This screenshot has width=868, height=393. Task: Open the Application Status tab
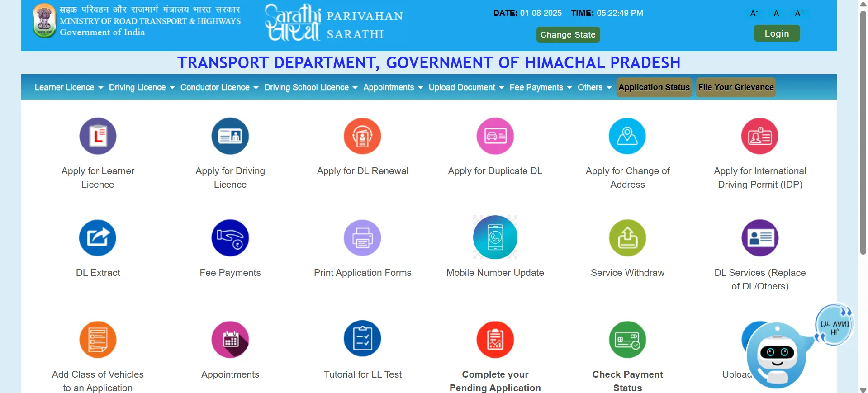pyautogui.click(x=654, y=87)
